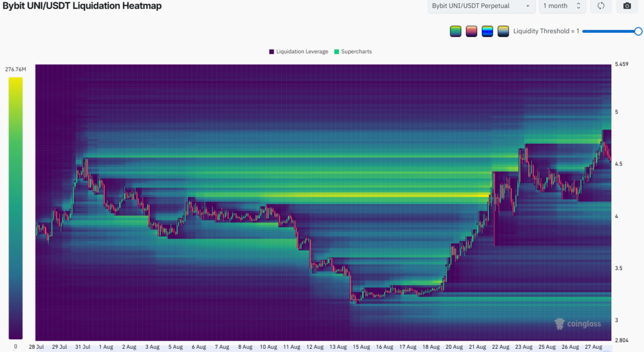Click the 2.804 price axis label
This screenshot has height=352, width=644.
click(x=621, y=340)
